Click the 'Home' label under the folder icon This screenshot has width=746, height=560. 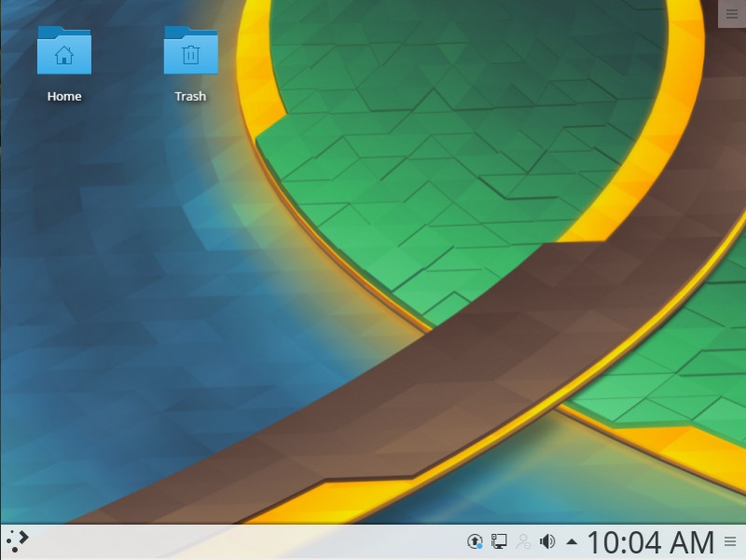(63, 95)
